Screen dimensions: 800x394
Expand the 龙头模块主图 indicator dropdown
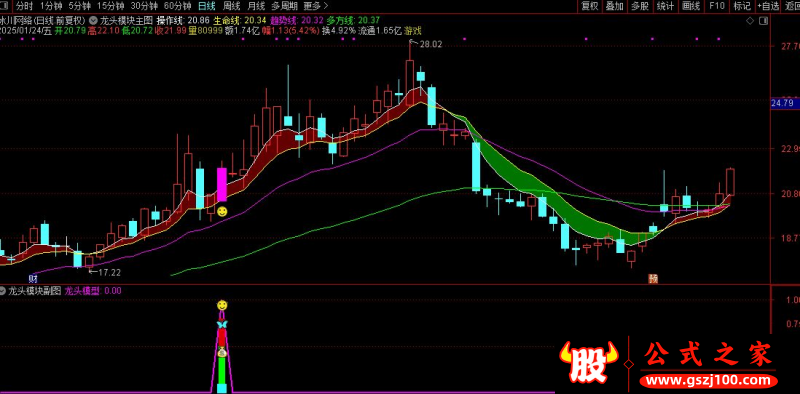coord(93,21)
